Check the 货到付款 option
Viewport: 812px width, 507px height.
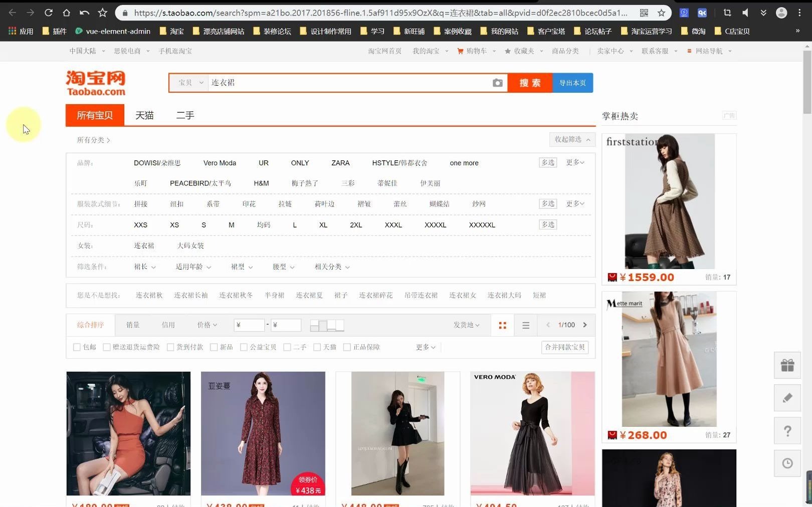pos(170,347)
